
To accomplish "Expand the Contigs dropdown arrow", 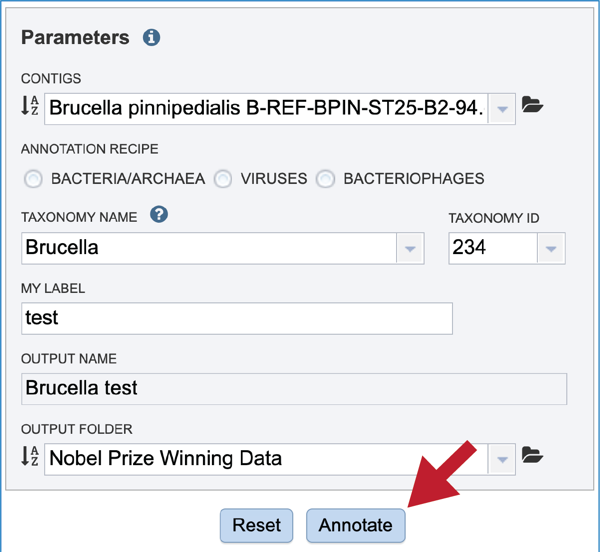I will [x=502, y=109].
